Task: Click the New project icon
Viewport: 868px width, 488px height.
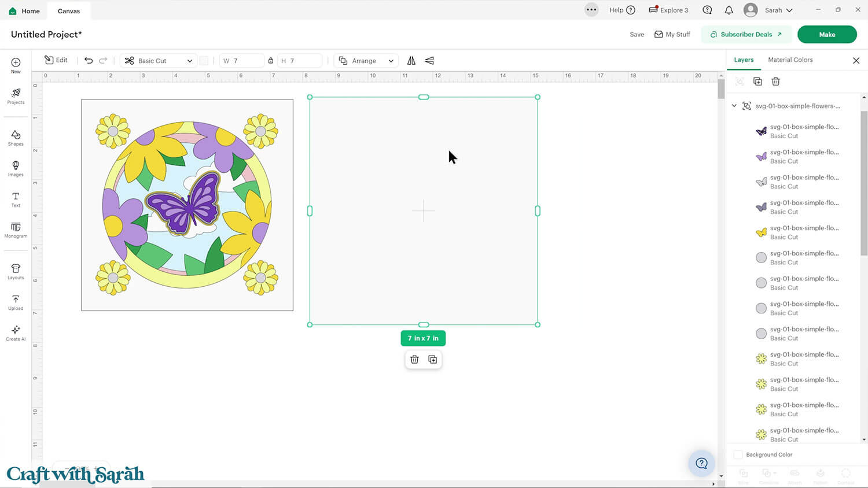Action: 16,65
